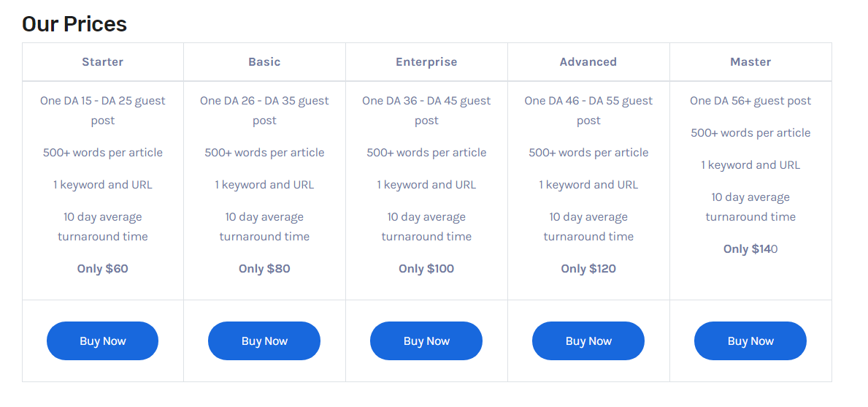Click the Advanced column header
This screenshot has height=407, width=868.
[x=588, y=62]
